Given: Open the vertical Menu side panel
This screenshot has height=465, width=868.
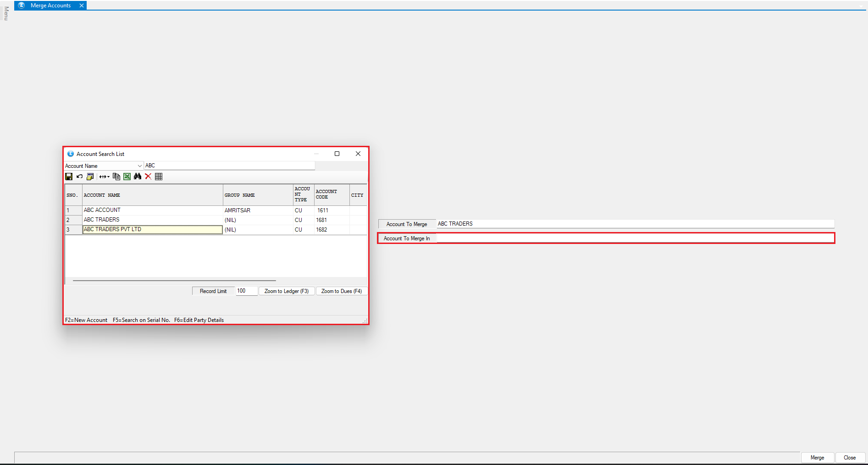Looking at the screenshot, I should (6, 14).
